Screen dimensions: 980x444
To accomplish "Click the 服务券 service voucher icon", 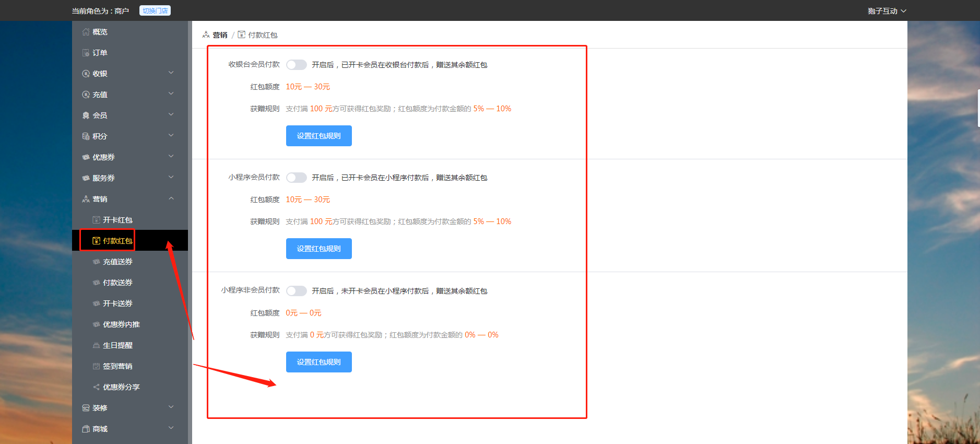I will click(86, 178).
